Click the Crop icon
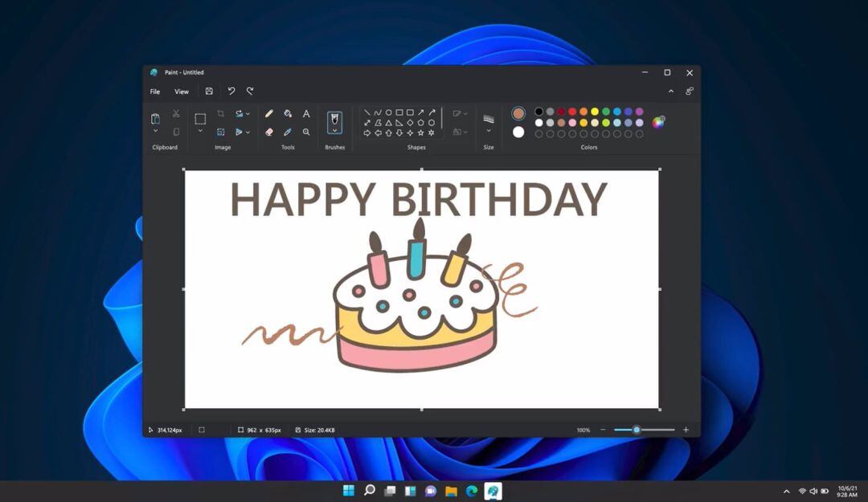The image size is (868, 502). [x=221, y=113]
